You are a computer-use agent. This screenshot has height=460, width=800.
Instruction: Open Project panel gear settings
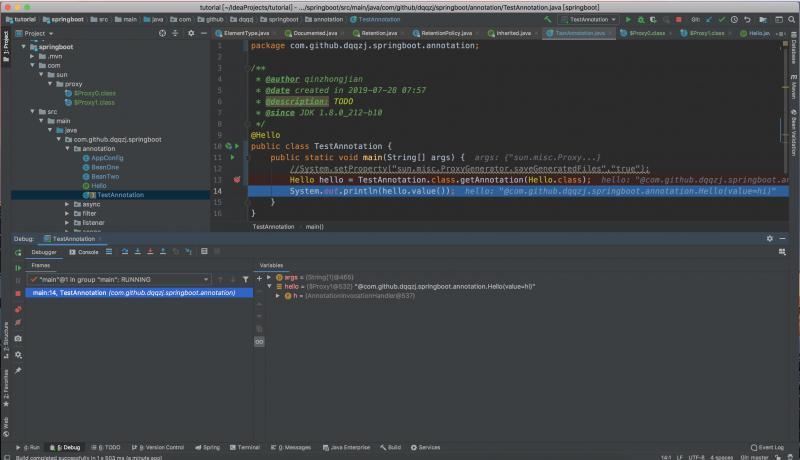pos(190,33)
